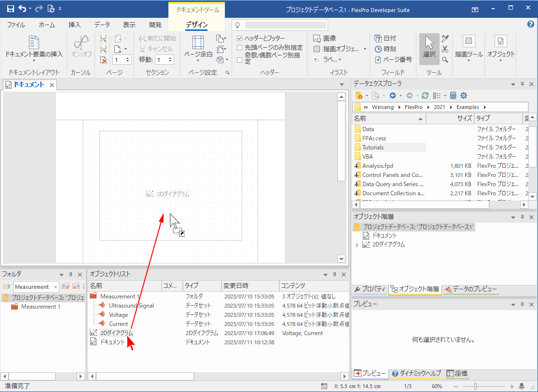The image size is (538, 392).
Task: Open the 座標 tab
Action: (457, 374)
